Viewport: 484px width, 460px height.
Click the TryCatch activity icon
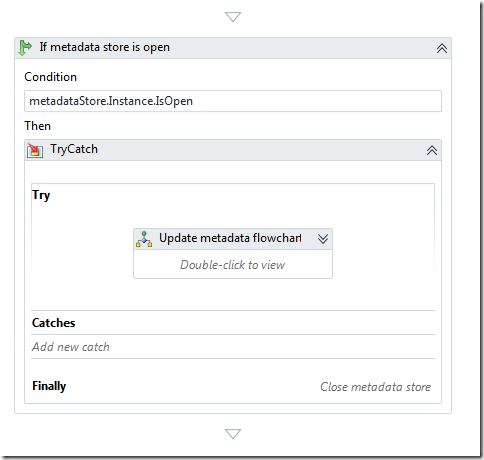[x=35, y=150]
